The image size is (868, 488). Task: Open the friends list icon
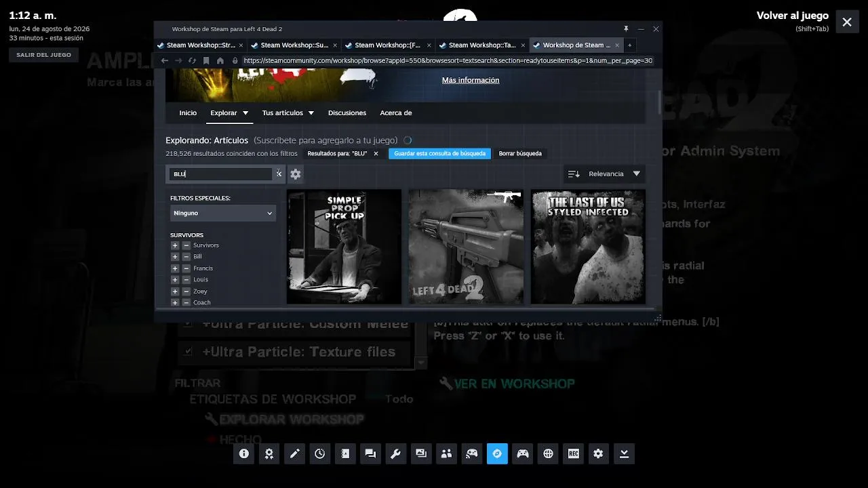[446, 453]
